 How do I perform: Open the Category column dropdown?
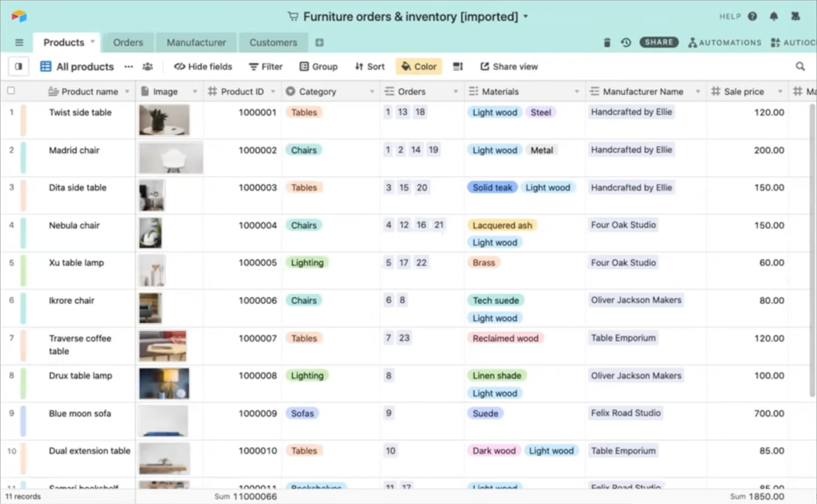pos(371,91)
